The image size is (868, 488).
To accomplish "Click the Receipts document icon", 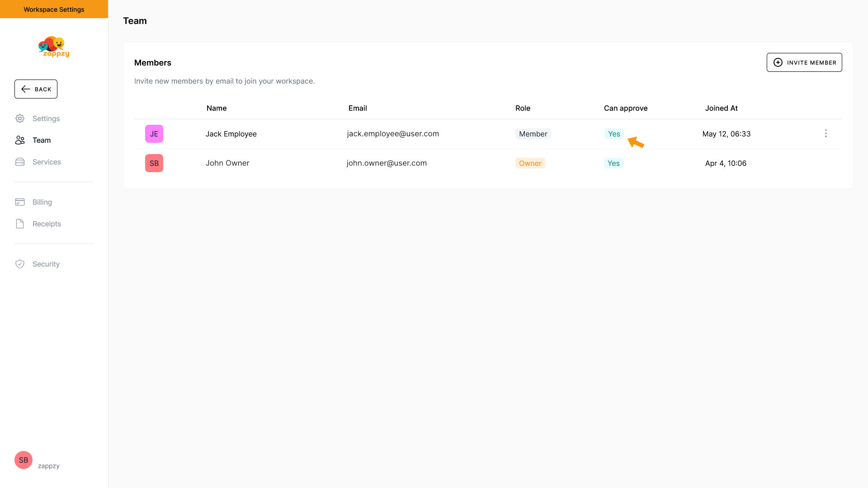I will click(20, 224).
